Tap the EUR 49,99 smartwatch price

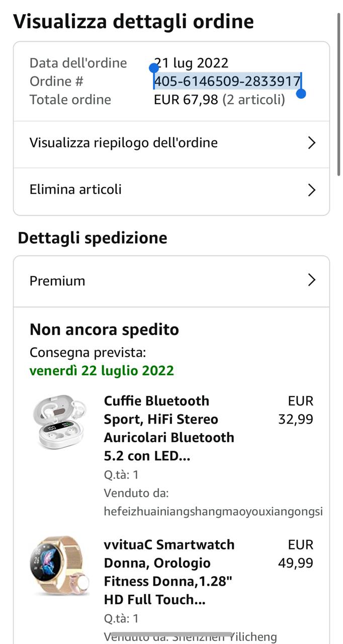point(296,554)
